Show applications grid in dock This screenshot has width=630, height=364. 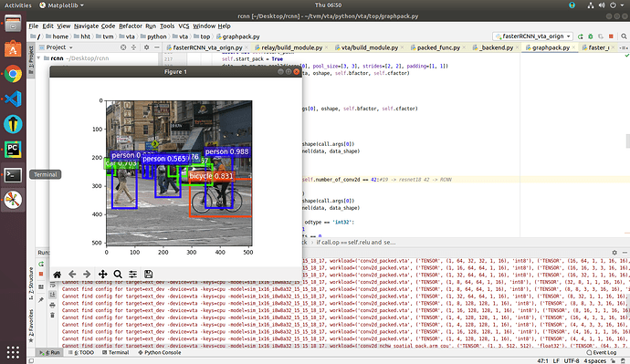click(x=13, y=352)
